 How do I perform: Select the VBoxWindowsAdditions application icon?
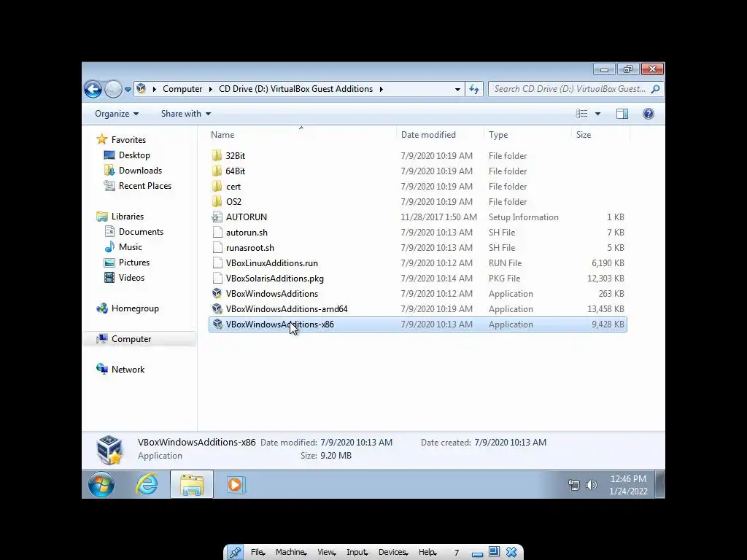[217, 293]
